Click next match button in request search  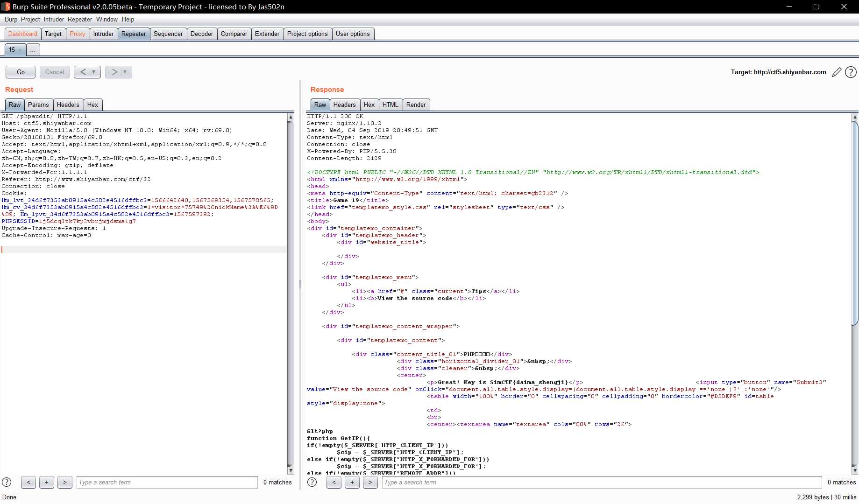[65, 482]
